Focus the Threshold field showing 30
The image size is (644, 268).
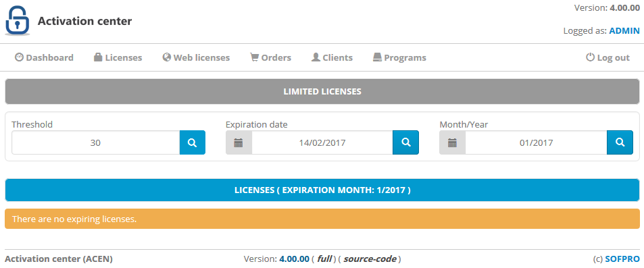click(96, 142)
